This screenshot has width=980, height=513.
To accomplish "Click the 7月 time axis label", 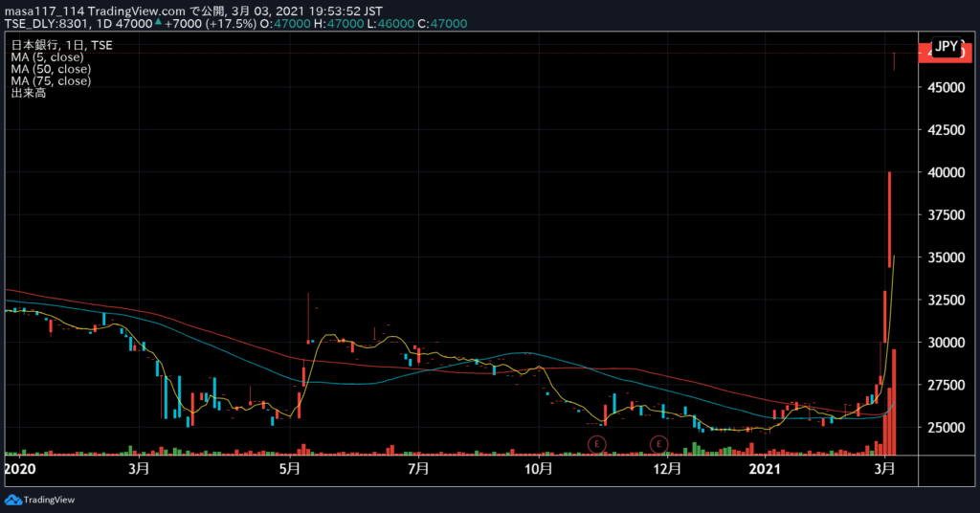I will point(418,469).
